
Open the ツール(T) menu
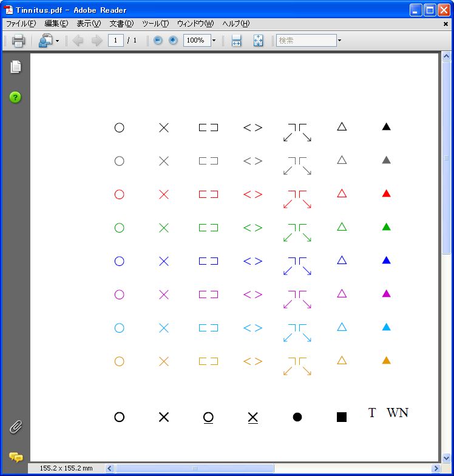click(155, 24)
